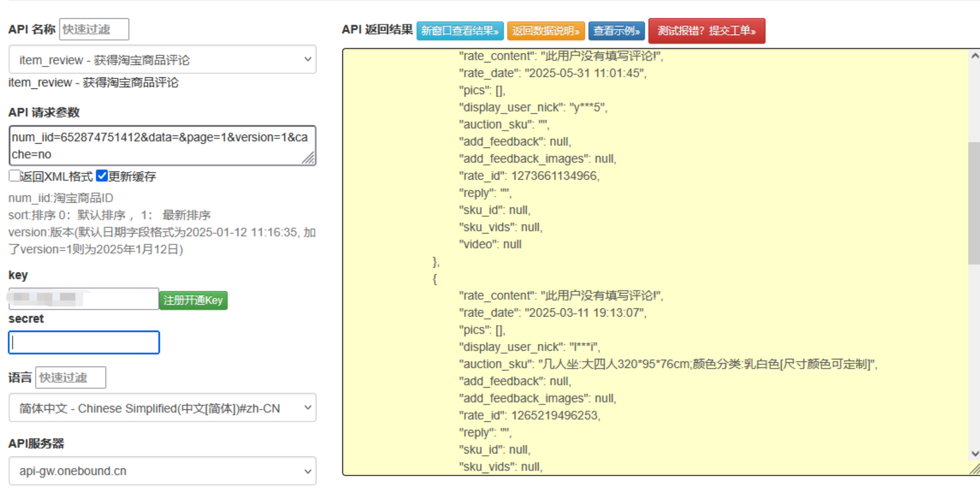Image resolution: width=980 pixels, height=490 pixels.
Task: Open the API name dropdown item_review
Action: click(x=162, y=60)
